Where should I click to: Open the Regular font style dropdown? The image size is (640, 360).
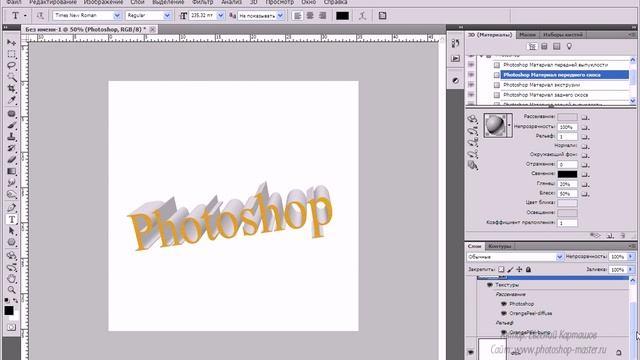[167, 16]
